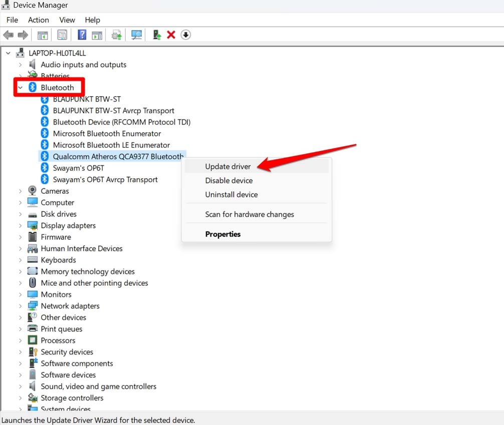
Task: Open the File menu
Action: click(x=12, y=20)
